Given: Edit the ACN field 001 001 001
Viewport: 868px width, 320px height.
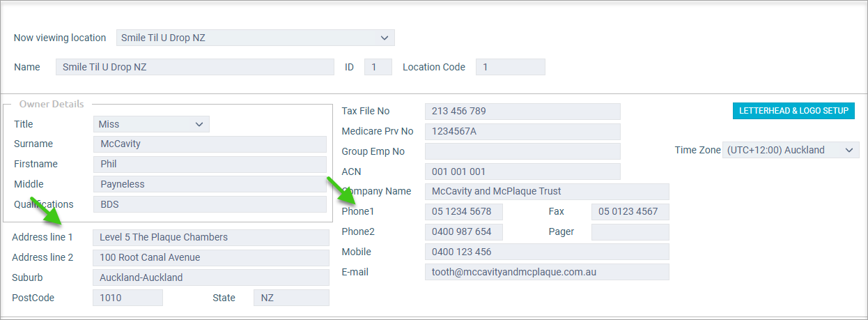Looking at the screenshot, I should 522,172.
